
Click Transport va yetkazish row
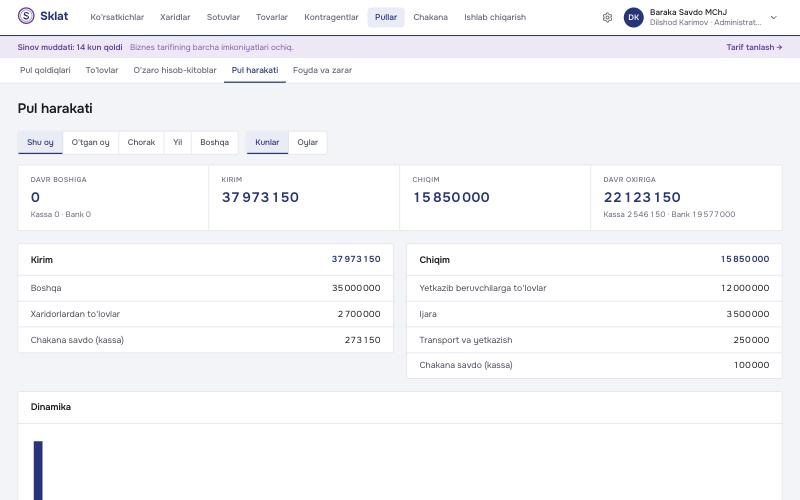pyautogui.click(x=594, y=340)
